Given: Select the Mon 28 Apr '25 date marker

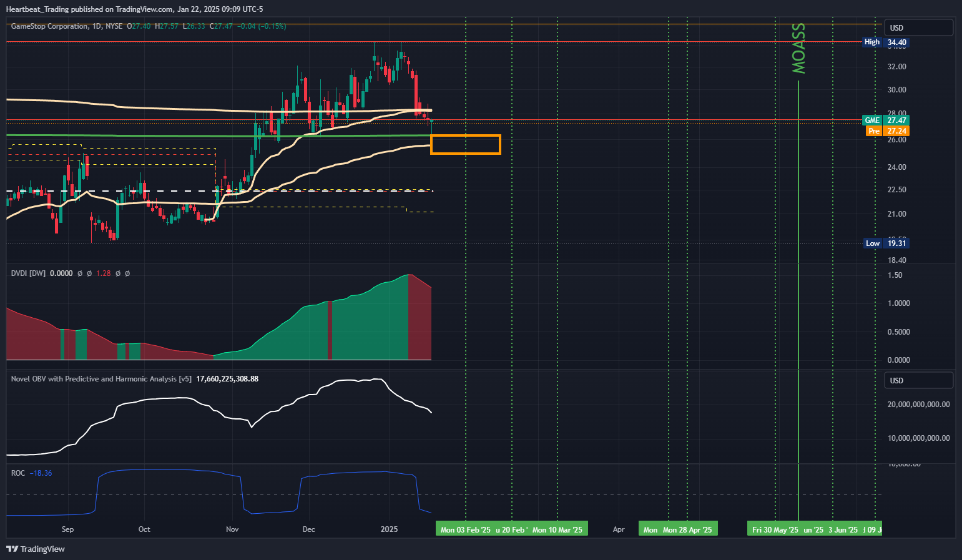Looking at the screenshot, I should point(687,529).
